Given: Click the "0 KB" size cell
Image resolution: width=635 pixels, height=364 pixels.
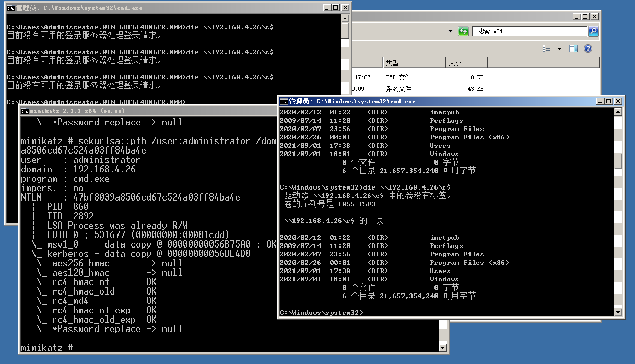Looking at the screenshot, I should click(x=477, y=77).
